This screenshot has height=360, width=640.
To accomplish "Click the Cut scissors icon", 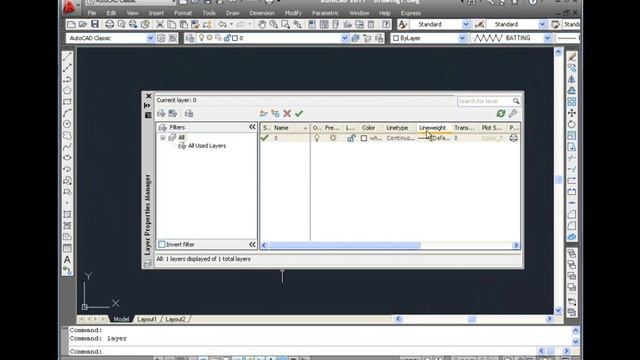I will coord(160,24).
